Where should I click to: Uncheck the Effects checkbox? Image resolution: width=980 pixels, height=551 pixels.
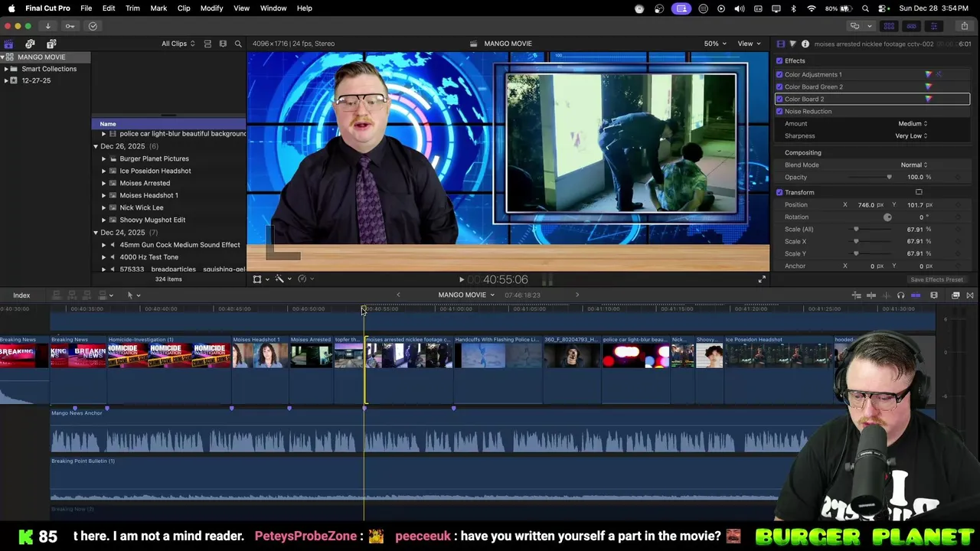(x=779, y=60)
